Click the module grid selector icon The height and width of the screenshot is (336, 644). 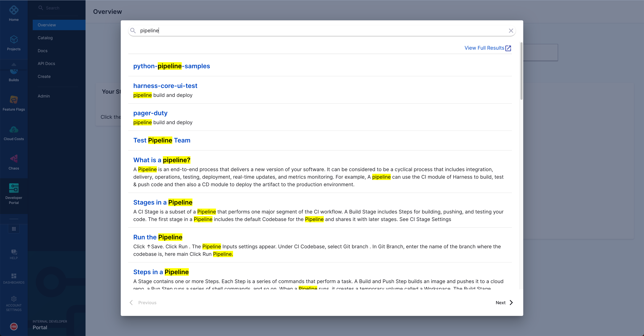click(14, 229)
